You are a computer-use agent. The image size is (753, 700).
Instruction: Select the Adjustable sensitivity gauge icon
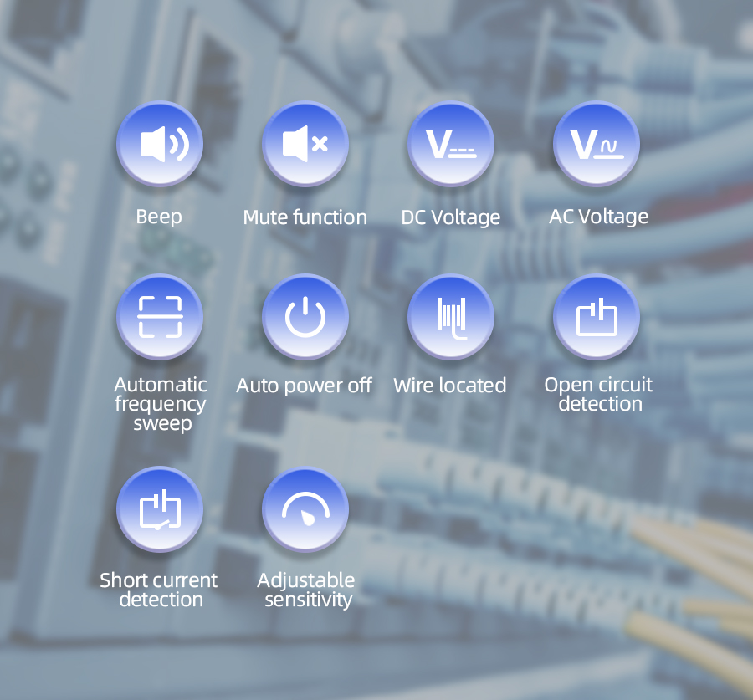click(x=305, y=509)
